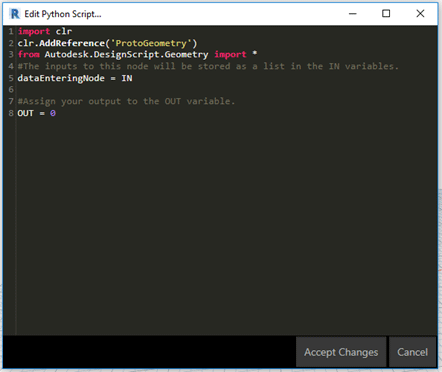The width and height of the screenshot is (442, 372).
Task: Minimize the Edit Python Script window
Action: point(353,14)
